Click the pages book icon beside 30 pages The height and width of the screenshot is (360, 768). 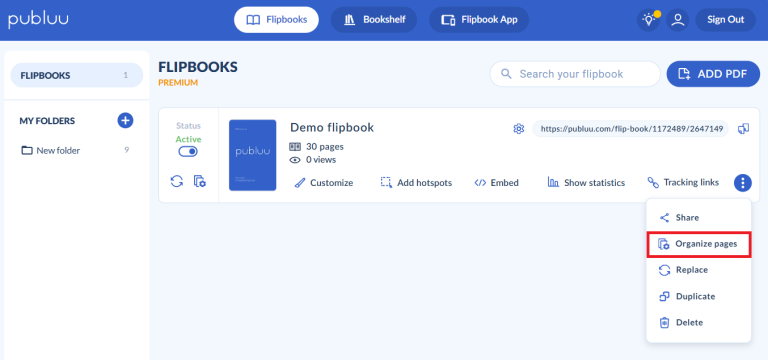(295, 146)
